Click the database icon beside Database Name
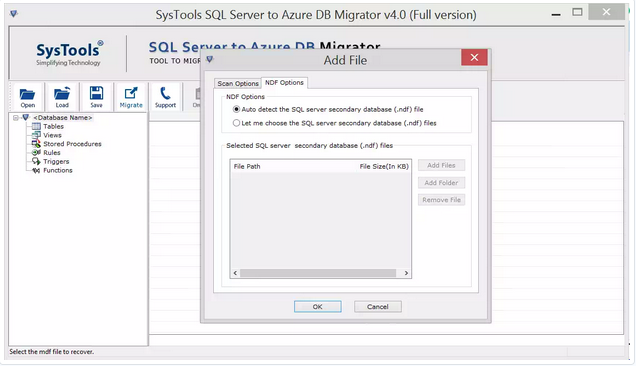This screenshot has height=366, width=636. click(26, 117)
